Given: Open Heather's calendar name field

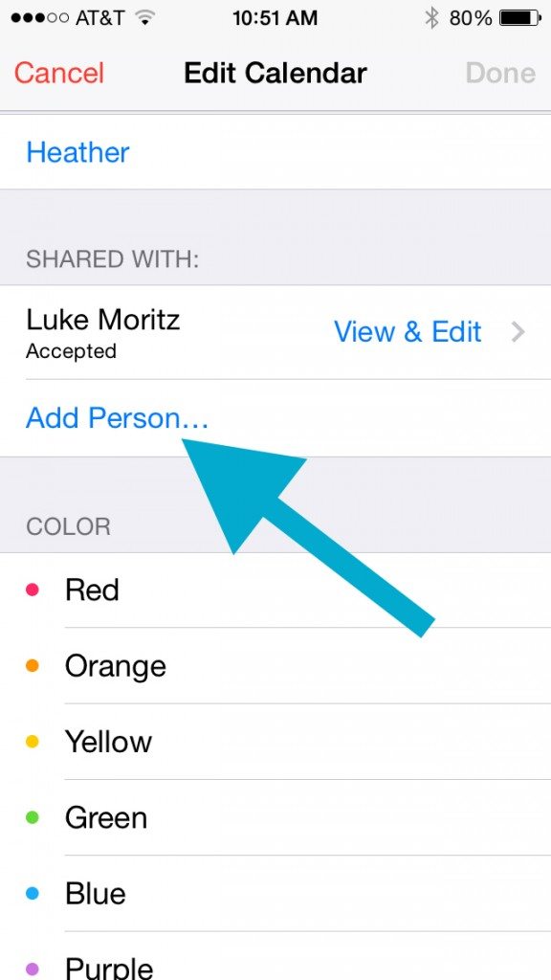Looking at the screenshot, I should click(x=77, y=152).
